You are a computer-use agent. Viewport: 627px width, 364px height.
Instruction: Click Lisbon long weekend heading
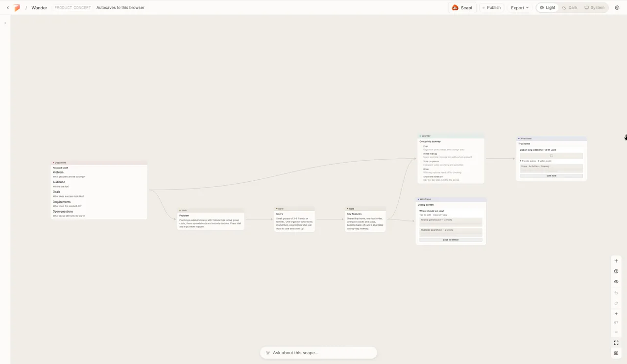coord(538,150)
